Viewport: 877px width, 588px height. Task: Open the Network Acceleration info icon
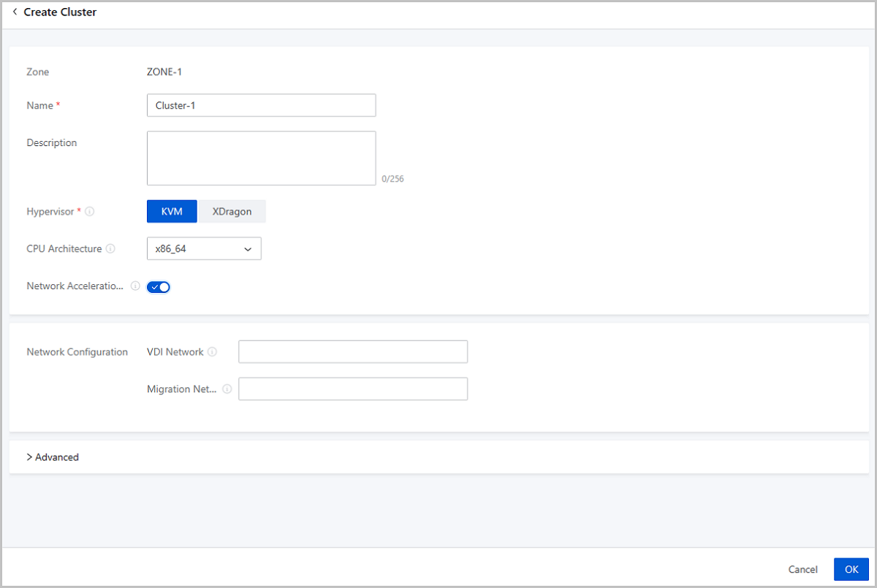coord(135,286)
